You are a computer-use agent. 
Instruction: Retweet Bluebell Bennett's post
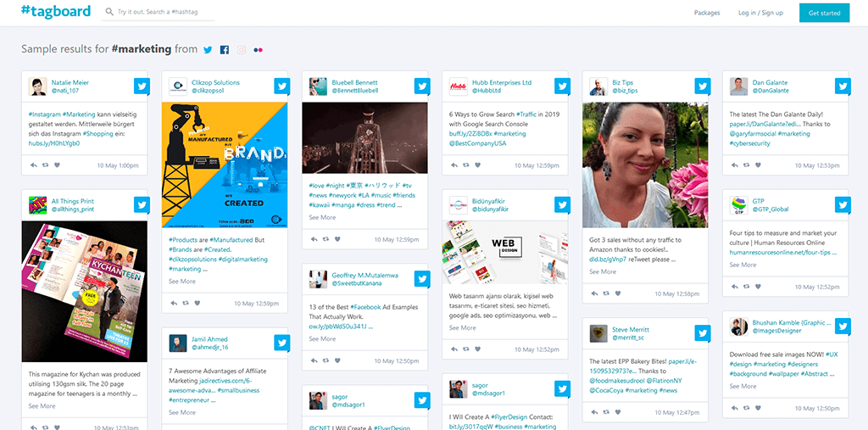(326, 239)
